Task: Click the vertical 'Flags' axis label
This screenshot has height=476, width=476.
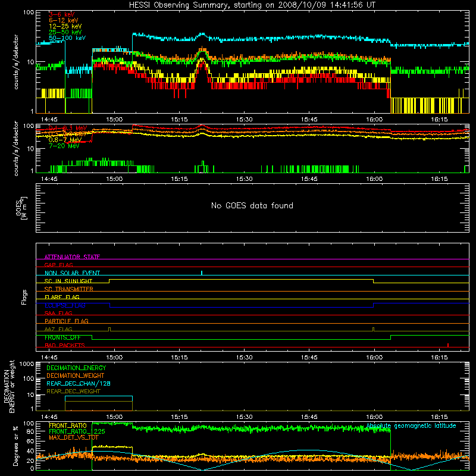Action: pos(24,297)
